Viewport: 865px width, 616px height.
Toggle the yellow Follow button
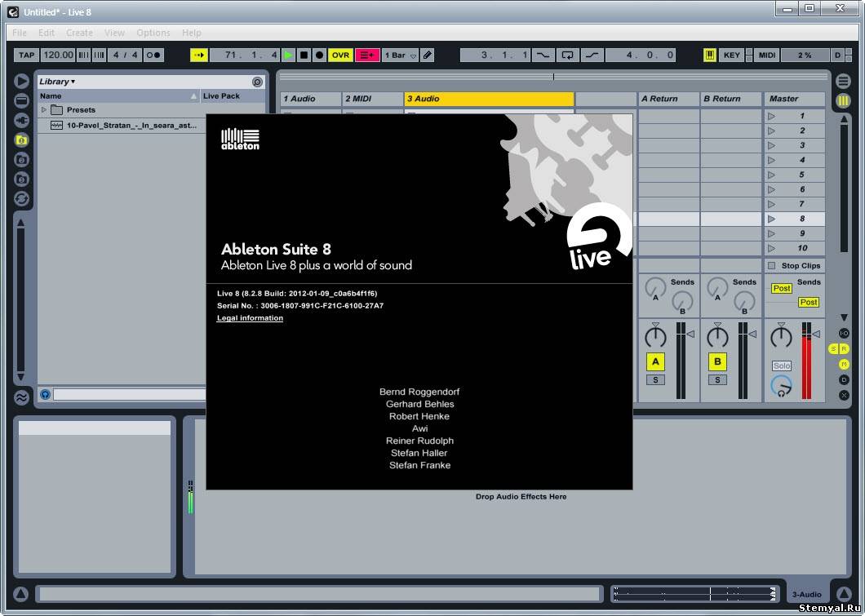coord(199,55)
